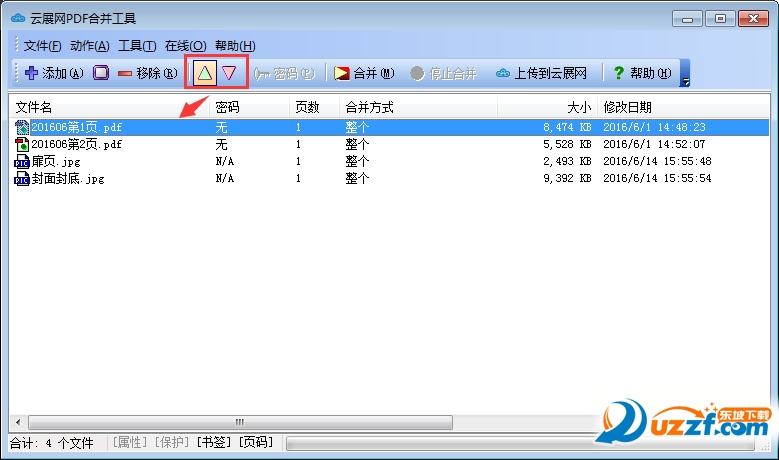Click the cloud app icon in title bar

18,18
